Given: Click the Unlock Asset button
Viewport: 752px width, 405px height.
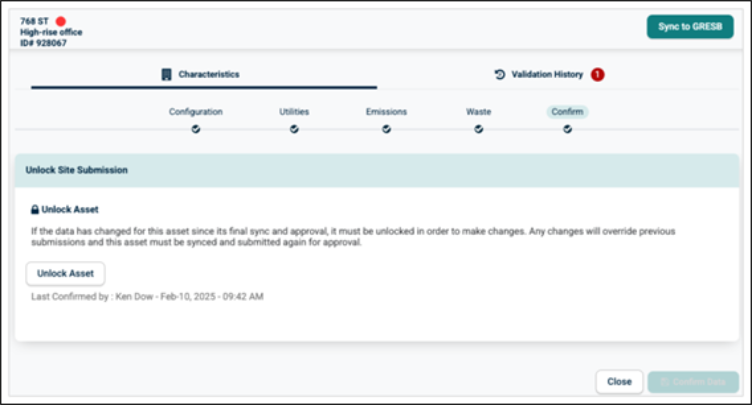Looking at the screenshot, I should coord(65,273).
